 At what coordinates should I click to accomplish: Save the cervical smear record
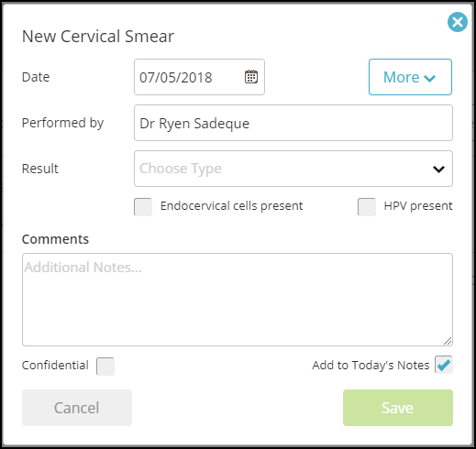(398, 408)
